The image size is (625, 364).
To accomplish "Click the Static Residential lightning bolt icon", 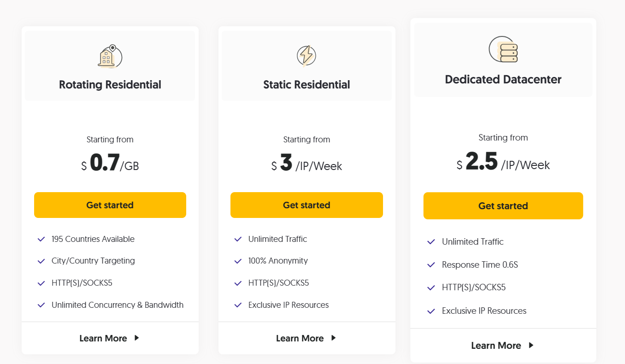I will click(x=307, y=56).
